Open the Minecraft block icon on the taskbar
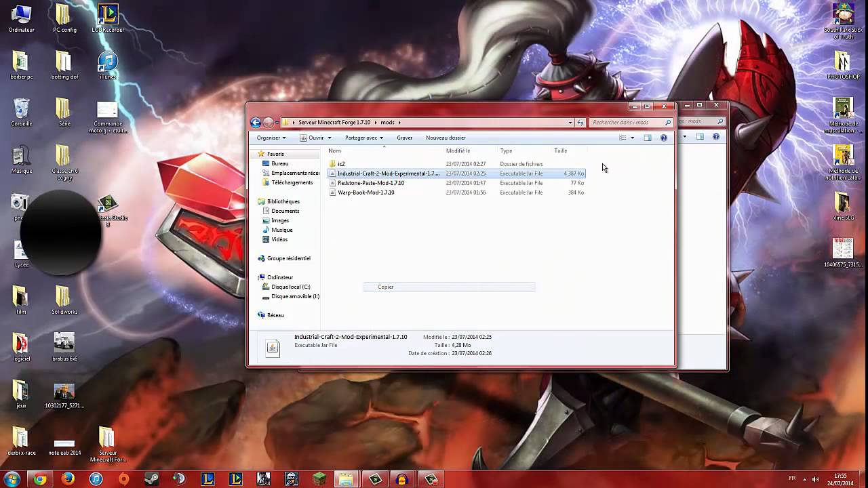This screenshot has height=488, width=868. pyautogui.click(x=319, y=479)
